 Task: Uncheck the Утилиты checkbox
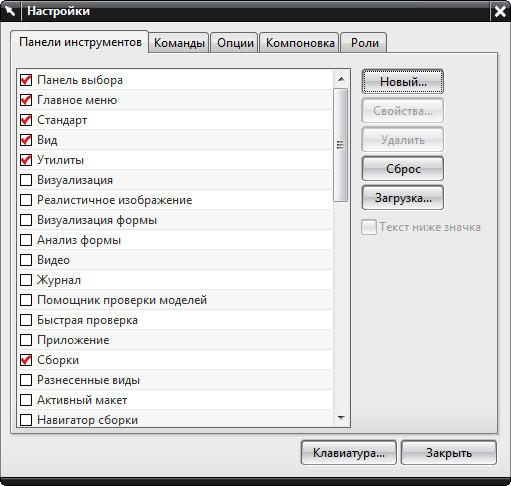pos(26,160)
